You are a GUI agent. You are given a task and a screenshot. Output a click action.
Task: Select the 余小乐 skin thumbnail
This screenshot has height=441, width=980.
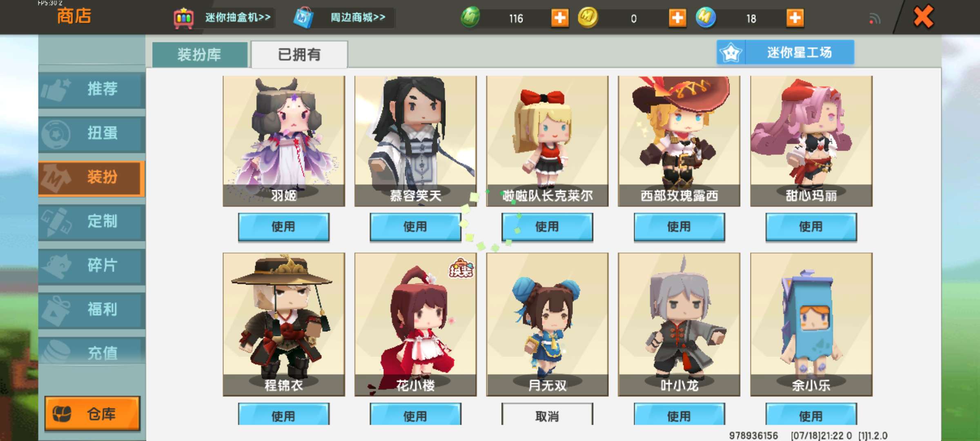pyautogui.click(x=811, y=324)
